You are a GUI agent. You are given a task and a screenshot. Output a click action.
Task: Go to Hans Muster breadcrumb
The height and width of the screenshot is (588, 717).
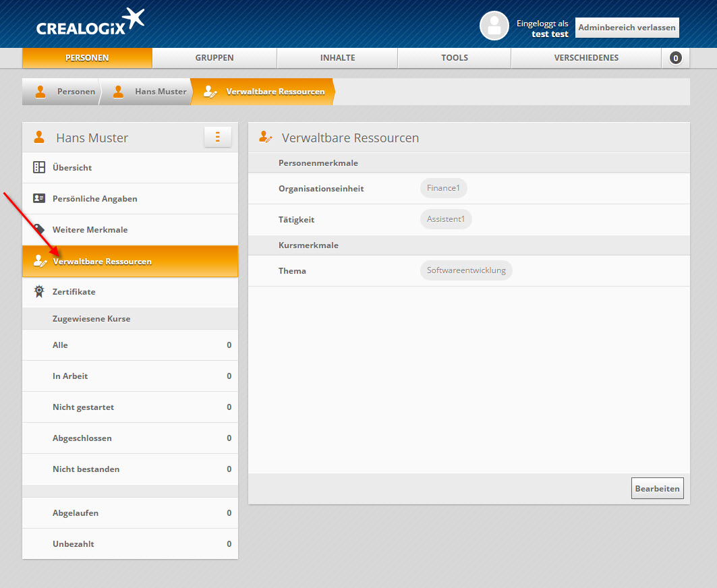pos(160,92)
